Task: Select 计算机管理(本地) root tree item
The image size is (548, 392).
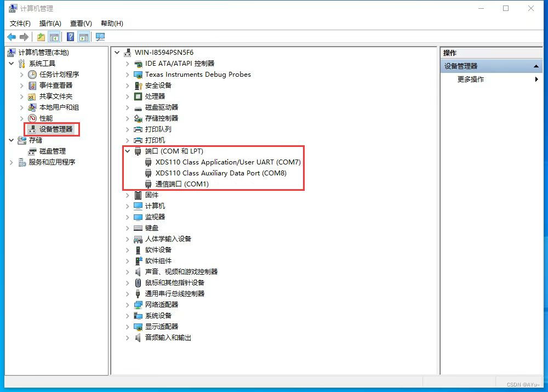Action: (44, 53)
